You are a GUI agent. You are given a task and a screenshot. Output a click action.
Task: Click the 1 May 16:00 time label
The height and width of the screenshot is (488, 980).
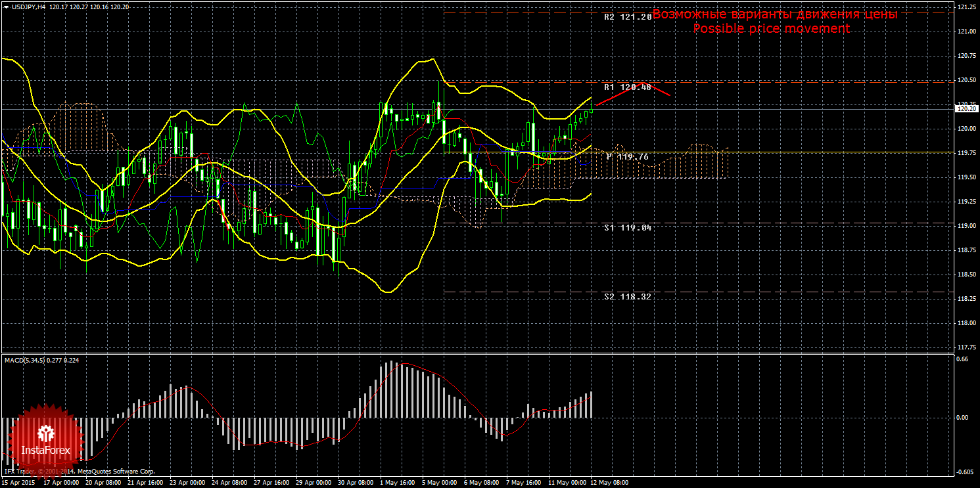(399, 483)
